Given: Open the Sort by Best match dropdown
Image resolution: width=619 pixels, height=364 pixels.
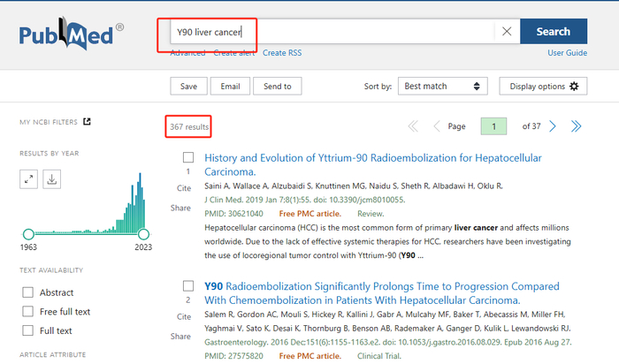Looking at the screenshot, I should point(442,86).
